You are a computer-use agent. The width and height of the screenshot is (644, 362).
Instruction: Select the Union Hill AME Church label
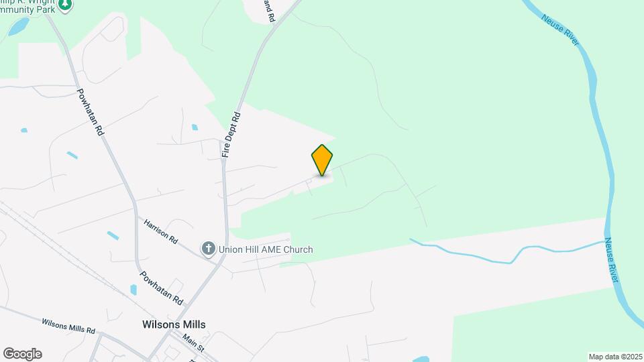point(266,249)
